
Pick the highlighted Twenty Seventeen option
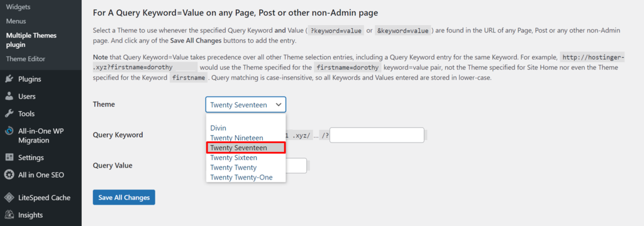246,148
